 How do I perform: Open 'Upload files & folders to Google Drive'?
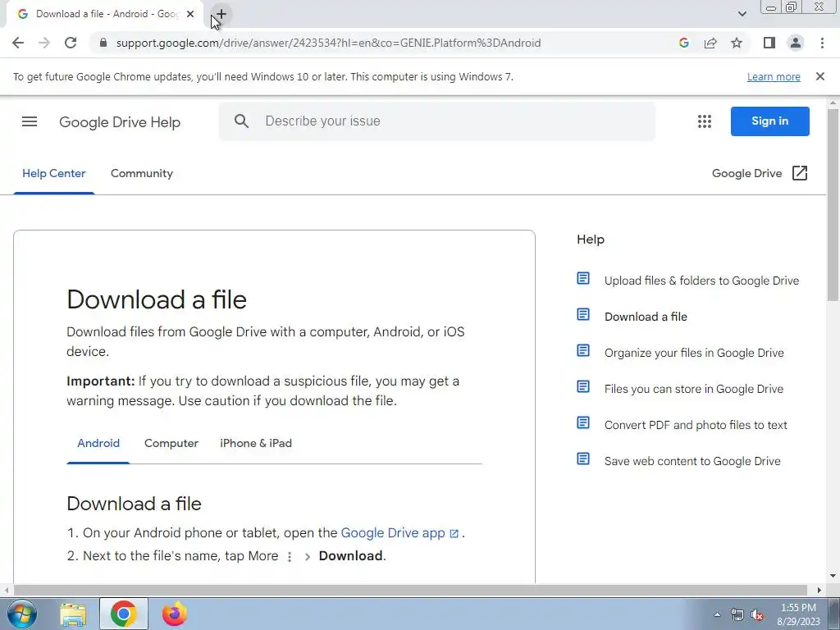pyautogui.click(x=701, y=281)
